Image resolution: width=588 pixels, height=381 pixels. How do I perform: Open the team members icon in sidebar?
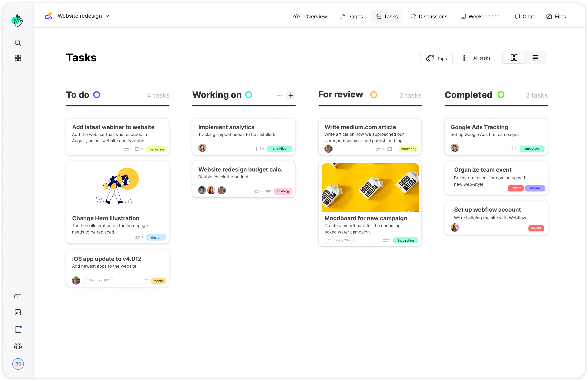coord(18,346)
